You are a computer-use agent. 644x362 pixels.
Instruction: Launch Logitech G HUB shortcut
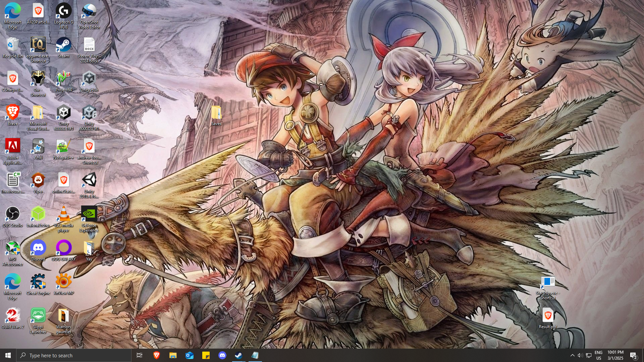[x=63, y=16]
